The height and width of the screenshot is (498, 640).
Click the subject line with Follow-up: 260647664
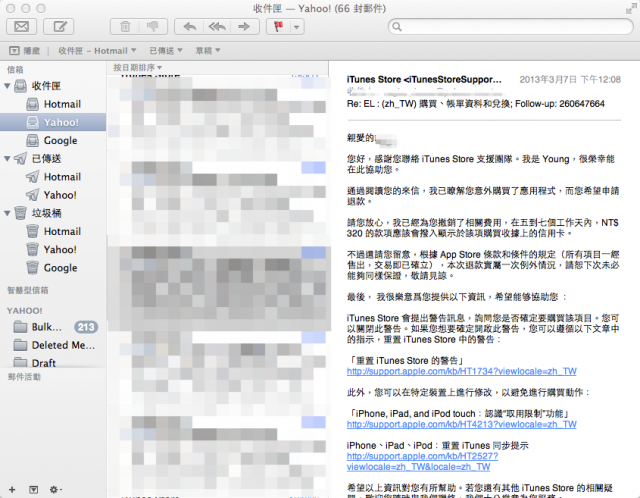click(x=476, y=104)
